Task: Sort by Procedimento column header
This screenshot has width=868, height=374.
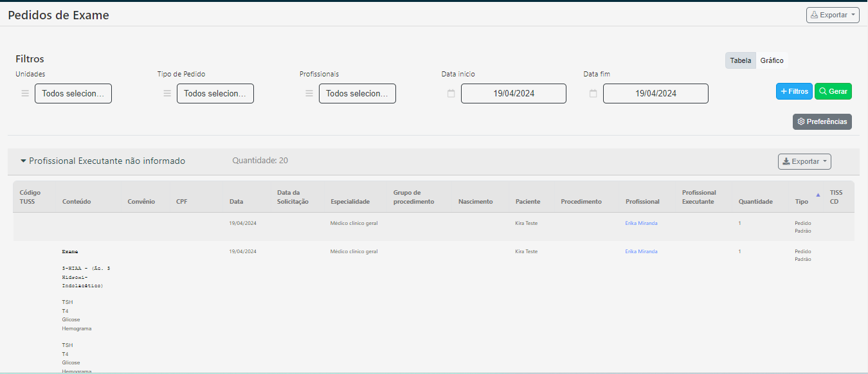Action: coord(581,202)
